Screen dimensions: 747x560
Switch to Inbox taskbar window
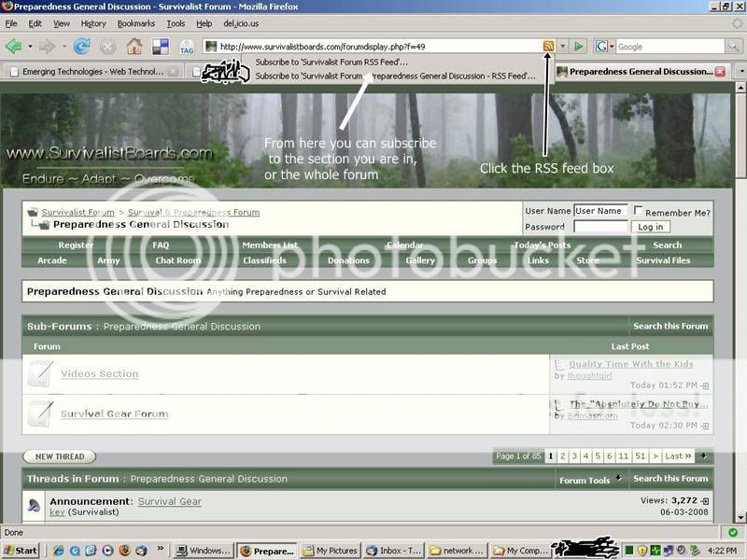click(x=394, y=551)
